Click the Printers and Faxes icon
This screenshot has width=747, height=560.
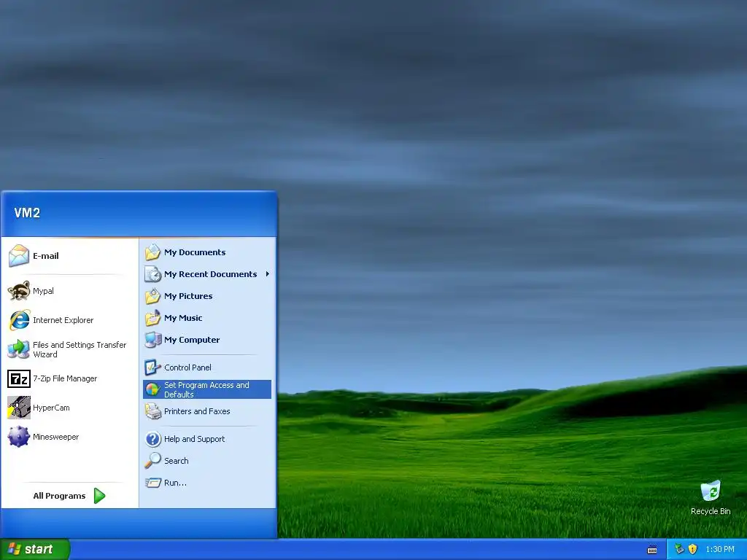pos(152,411)
